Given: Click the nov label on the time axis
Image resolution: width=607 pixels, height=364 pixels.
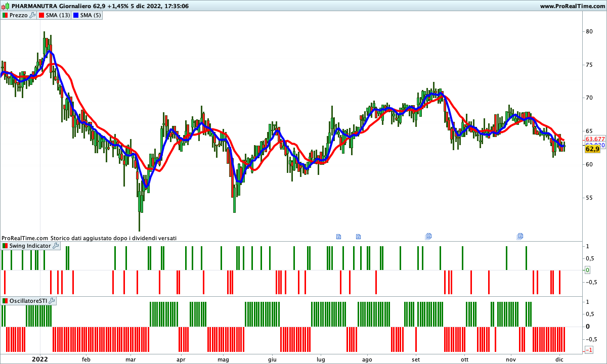Looking at the screenshot, I should point(512,359).
